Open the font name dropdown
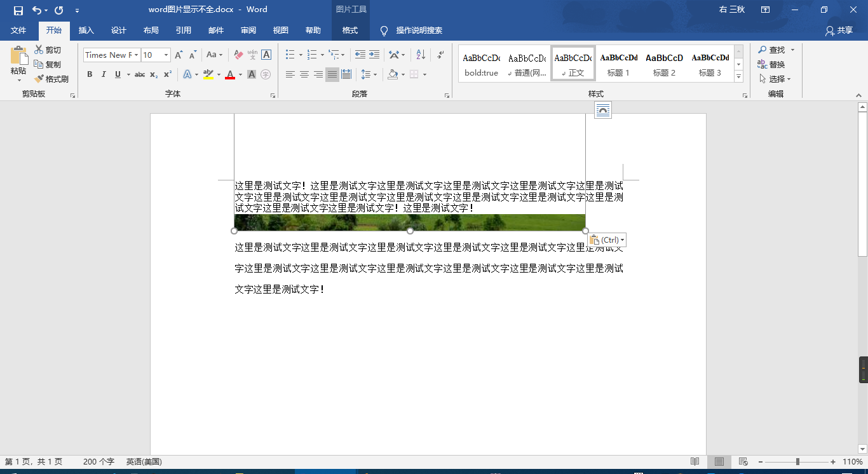Viewport: 868px width, 474px height. (136, 55)
